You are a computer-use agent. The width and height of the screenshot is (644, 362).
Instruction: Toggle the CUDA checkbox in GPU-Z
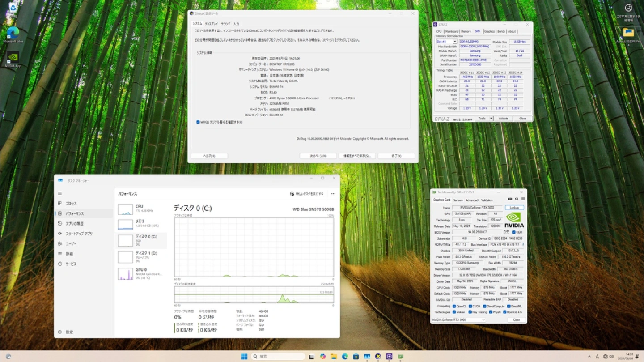click(470, 306)
